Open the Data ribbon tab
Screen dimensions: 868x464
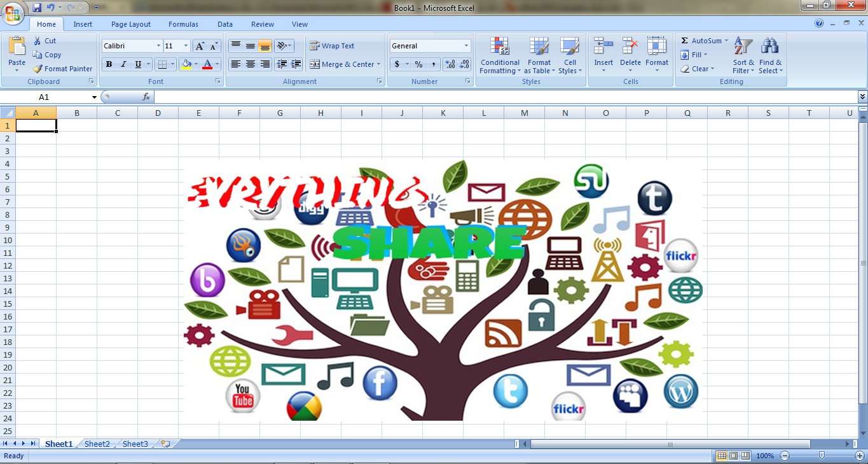coord(225,24)
